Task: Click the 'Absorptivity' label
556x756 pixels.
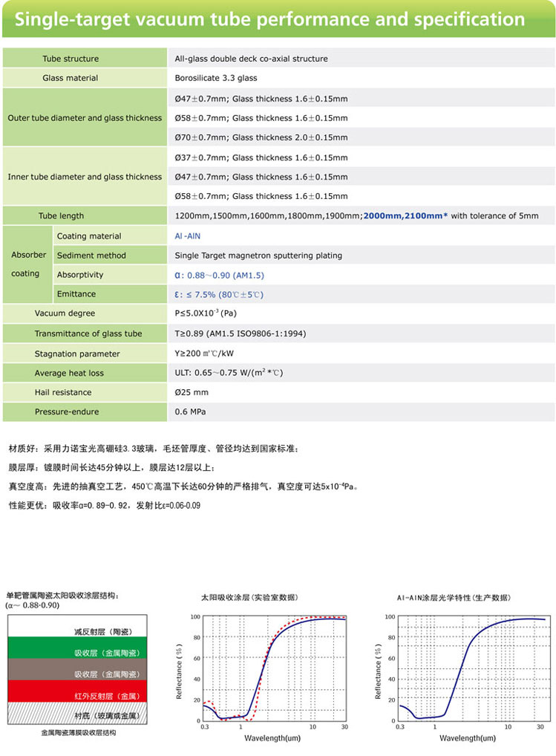Action: tap(80, 274)
